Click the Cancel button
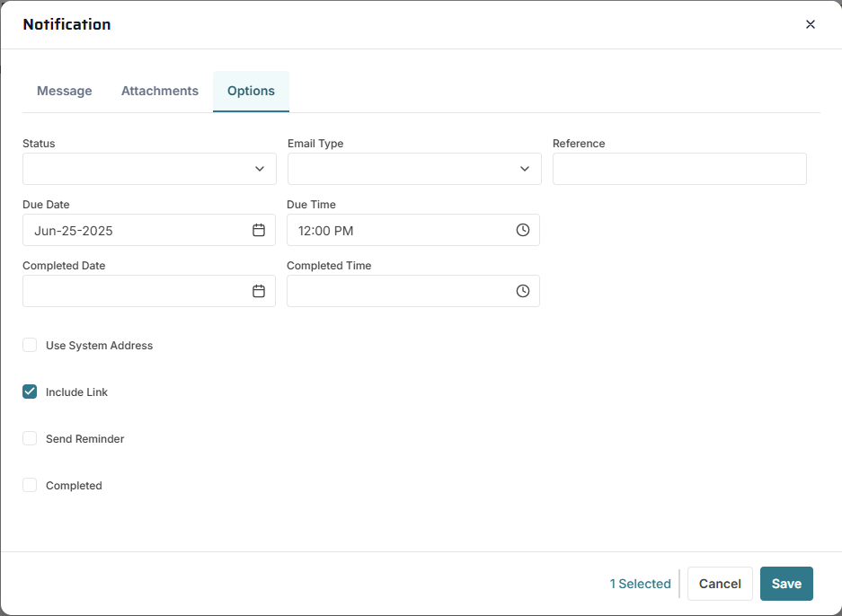 click(x=720, y=584)
